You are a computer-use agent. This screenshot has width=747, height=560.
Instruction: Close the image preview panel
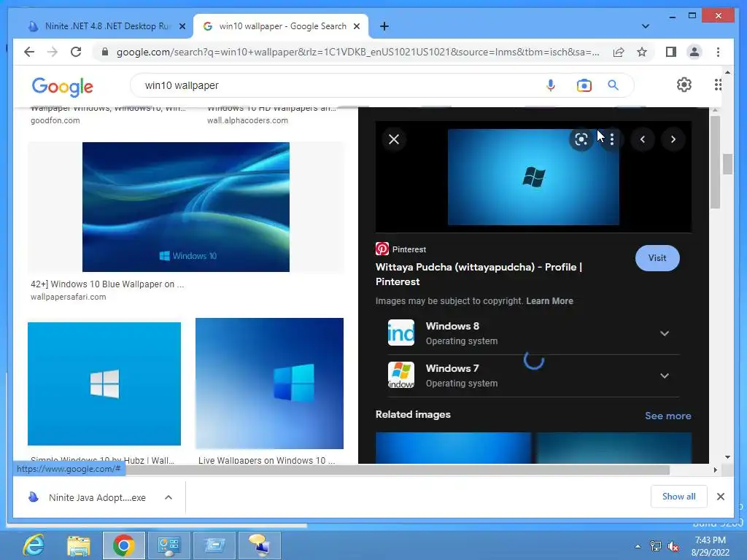394,139
